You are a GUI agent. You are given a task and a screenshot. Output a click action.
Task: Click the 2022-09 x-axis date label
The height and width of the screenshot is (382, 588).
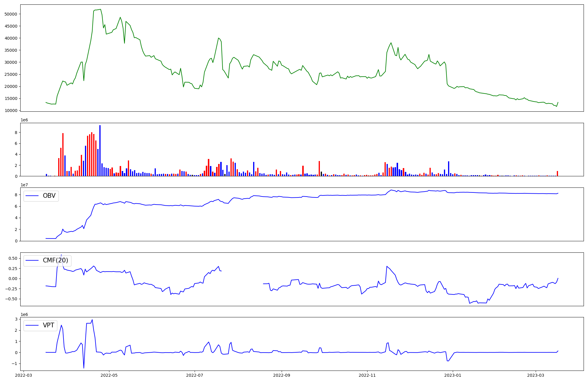tap(282, 375)
